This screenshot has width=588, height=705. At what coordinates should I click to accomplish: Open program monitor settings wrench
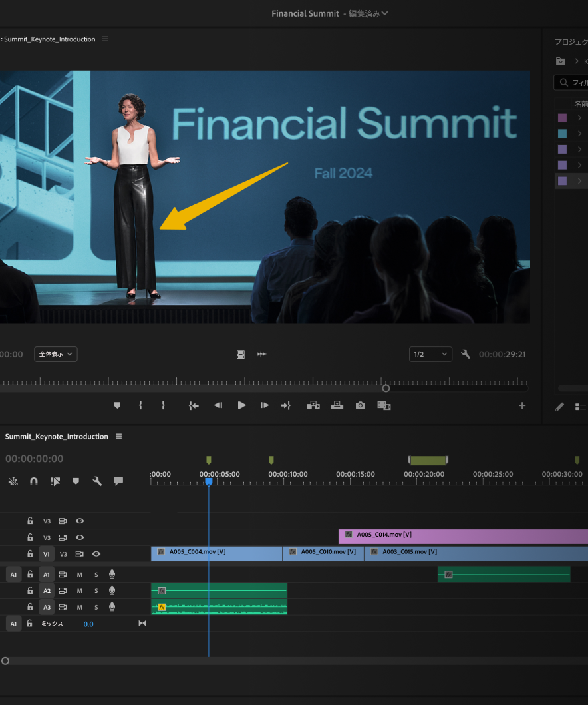[466, 354]
